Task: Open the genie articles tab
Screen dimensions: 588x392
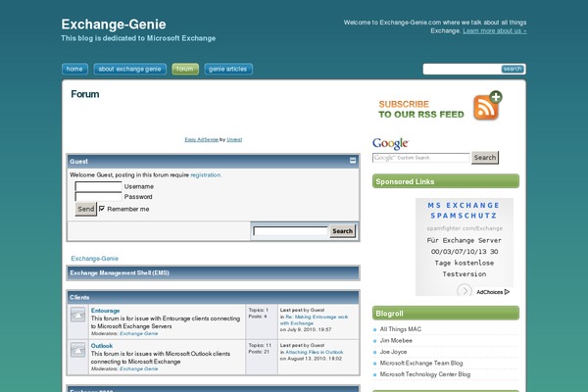Action: (x=228, y=69)
